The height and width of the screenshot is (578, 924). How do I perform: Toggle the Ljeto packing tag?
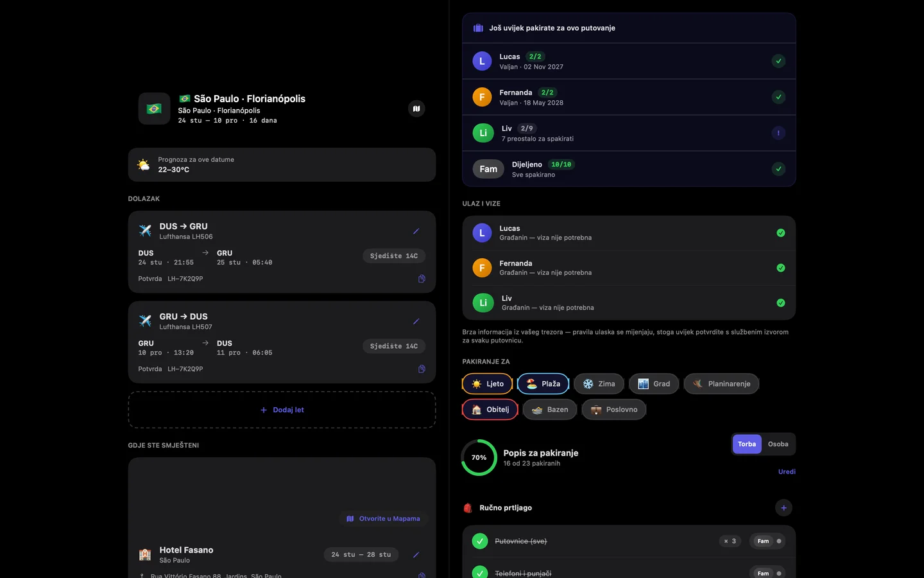click(x=488, y=384)
